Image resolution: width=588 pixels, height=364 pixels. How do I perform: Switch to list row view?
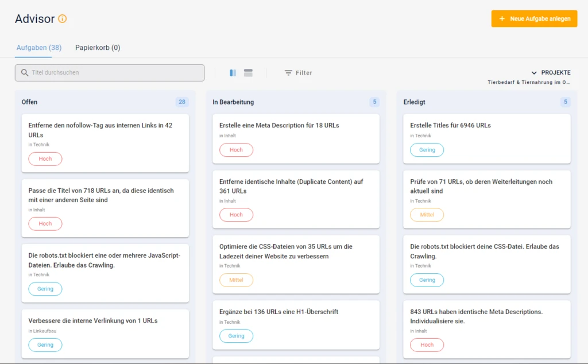click(248, 73)
